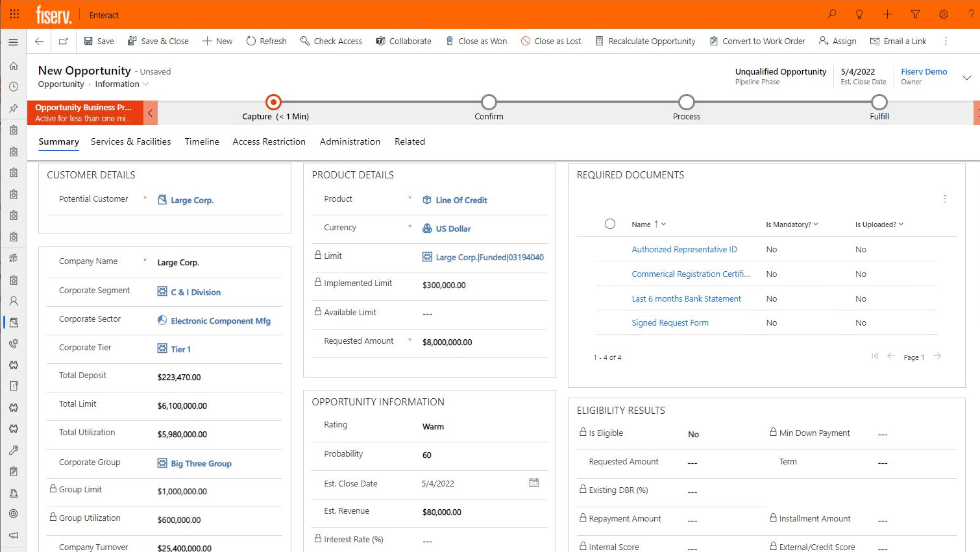Open the calendar picker for Est. Close Date
This screenshot has width=980, height=552.
[533, 483]
